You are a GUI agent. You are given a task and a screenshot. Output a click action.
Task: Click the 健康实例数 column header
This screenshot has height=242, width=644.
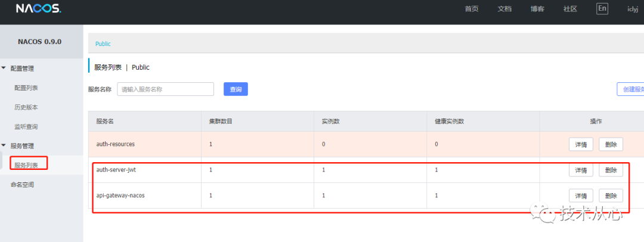pyautogui.click(x=450, y=121)
